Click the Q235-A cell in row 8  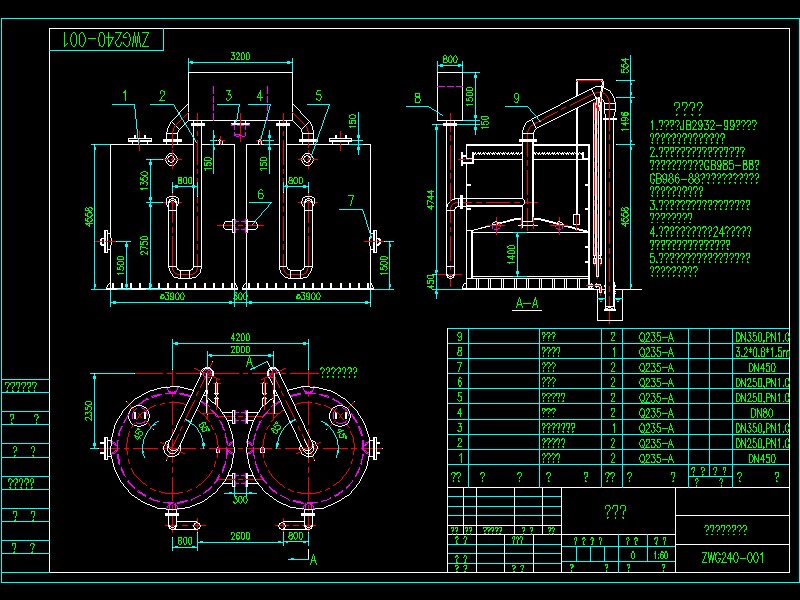655,350
